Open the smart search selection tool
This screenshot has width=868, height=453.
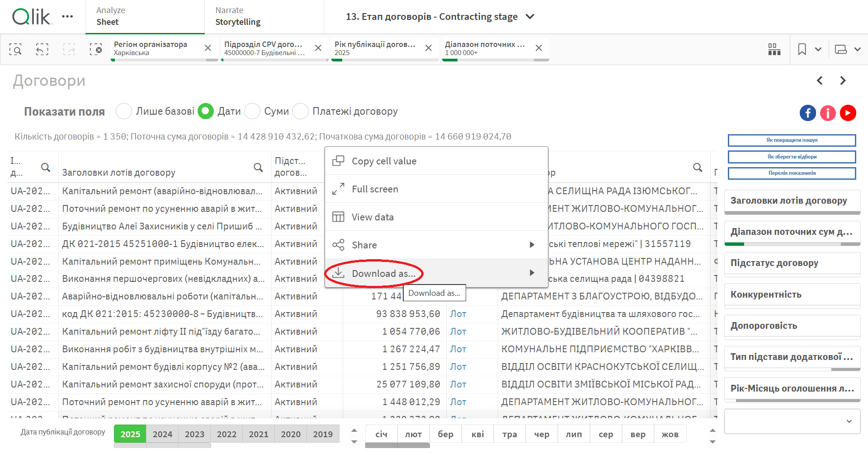click(15, 49)
